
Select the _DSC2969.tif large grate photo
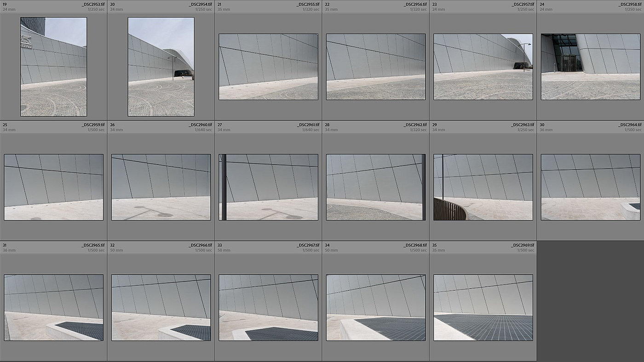[483, 307]
